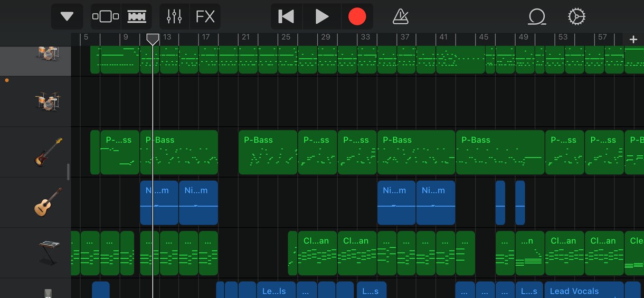
Task: Tap bar 37 on the ruler
Action: pyautogui.click(x=405, y=37)
